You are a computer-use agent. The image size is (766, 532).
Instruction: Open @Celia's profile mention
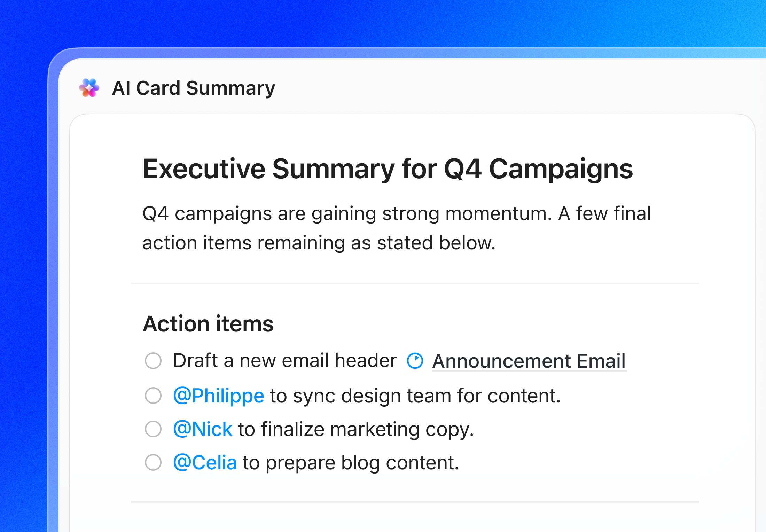coord(205,462)
